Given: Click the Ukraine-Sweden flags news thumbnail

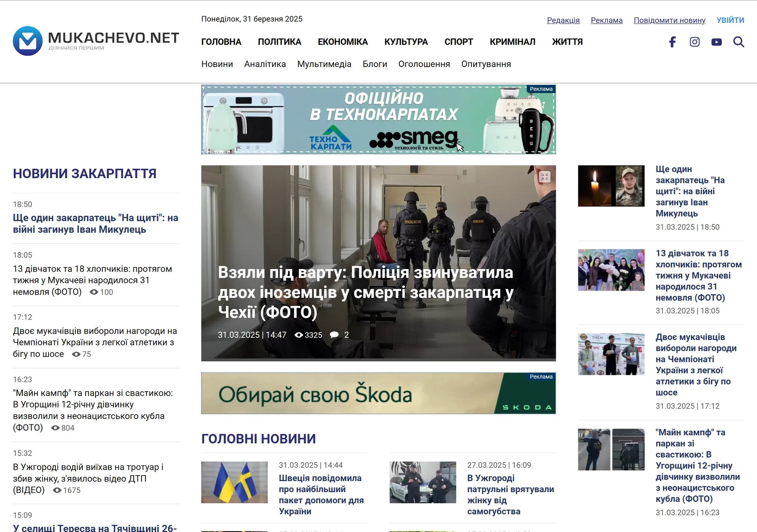Looking at the screenshot, I should pyautogui.click(x=234, y=482).
